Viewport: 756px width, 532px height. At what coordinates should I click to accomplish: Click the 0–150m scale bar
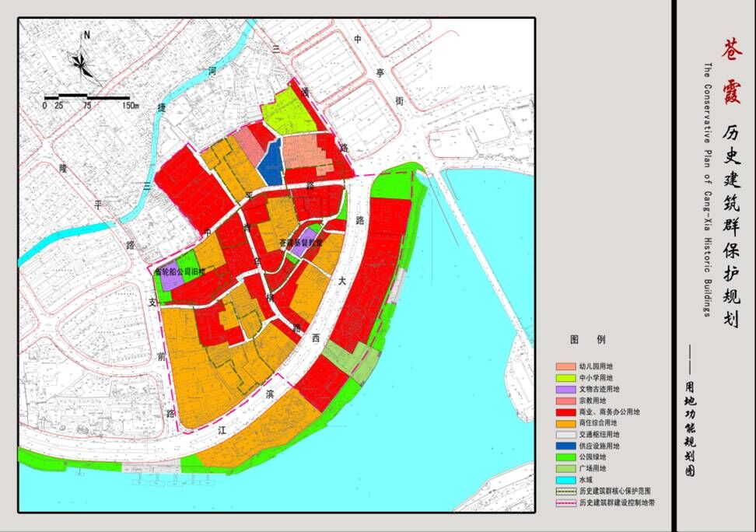tap(87, 97)
